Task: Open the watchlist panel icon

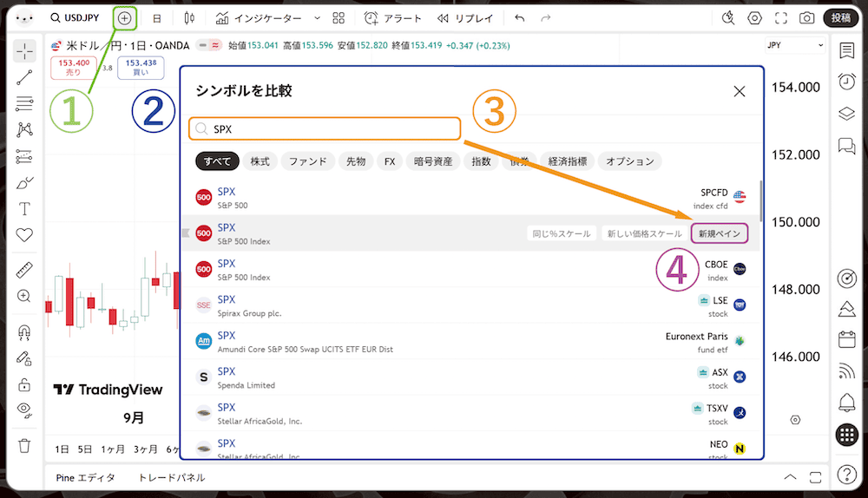Action: coord(846,51)
